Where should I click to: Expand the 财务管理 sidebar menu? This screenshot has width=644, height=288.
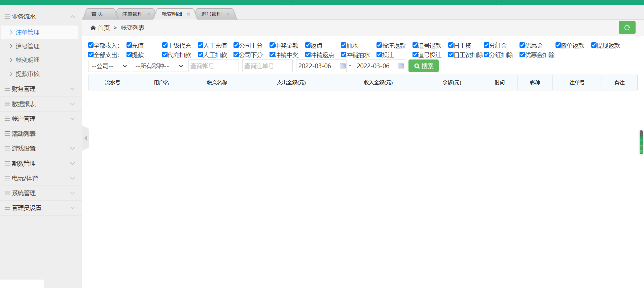pos(40,89)
